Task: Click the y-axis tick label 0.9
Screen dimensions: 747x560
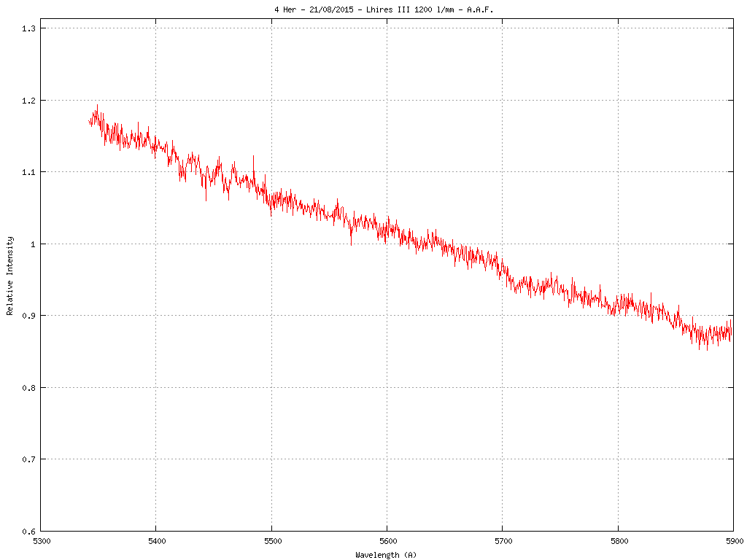Action: [x=29, y=316]
